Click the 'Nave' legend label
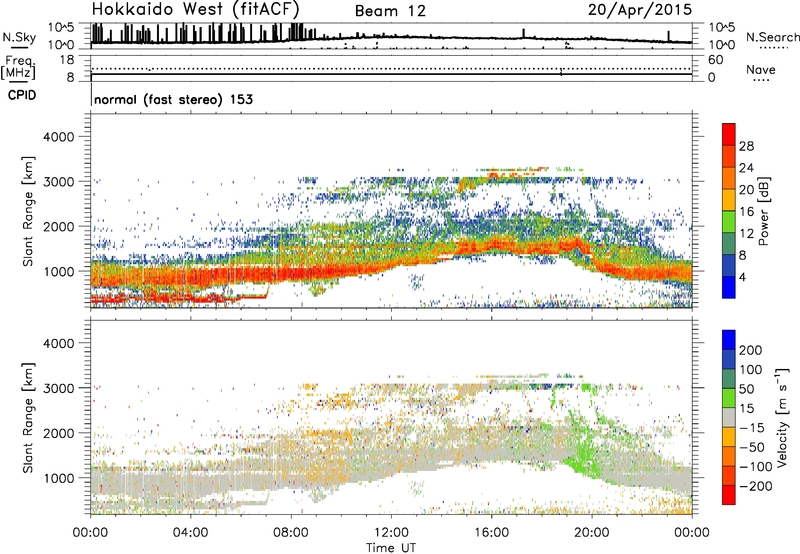 [761, 69]
